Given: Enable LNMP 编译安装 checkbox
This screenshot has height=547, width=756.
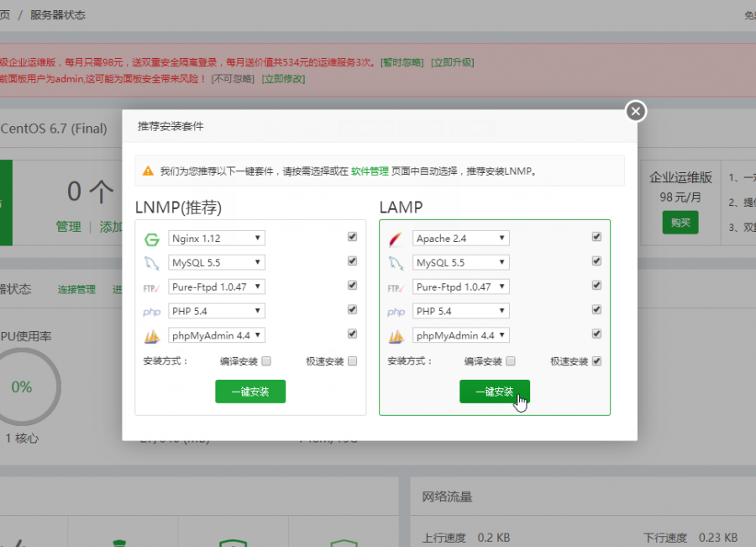Looking at the screenshot, I should [x=266, y=361].
